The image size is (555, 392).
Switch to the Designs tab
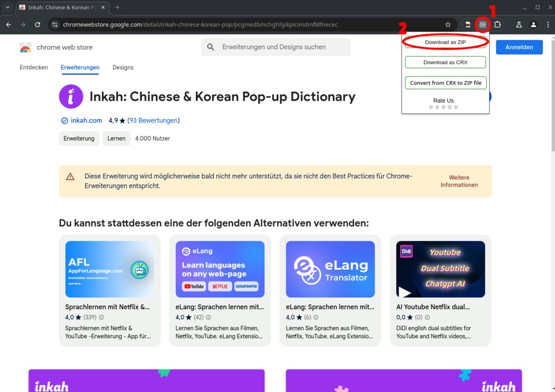(x=123, y=68)
